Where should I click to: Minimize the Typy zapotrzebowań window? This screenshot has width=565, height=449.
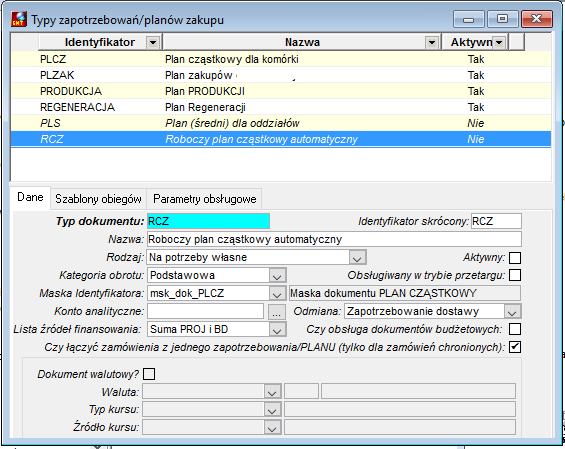[x=468, y=19]
